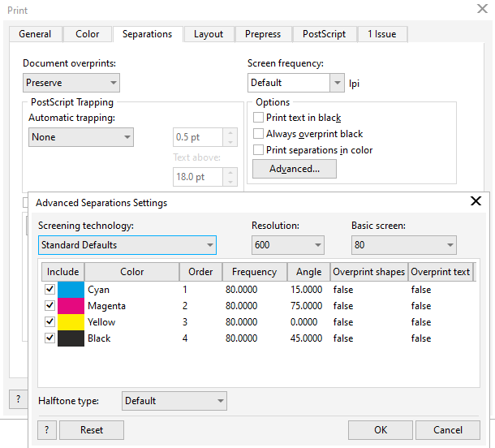The width and height of the screenshot is (495, 448).
Task: Open the Halftone type dropdown
Action: click(x=174, y=401)
